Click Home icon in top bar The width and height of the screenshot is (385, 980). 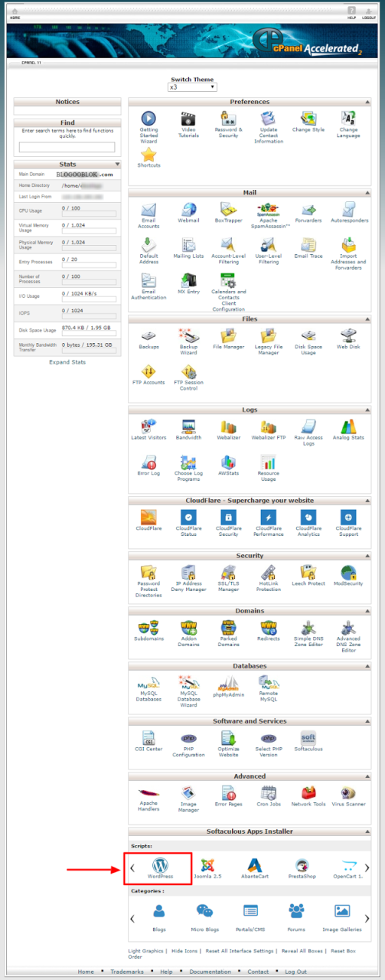[x=15, y=12]
